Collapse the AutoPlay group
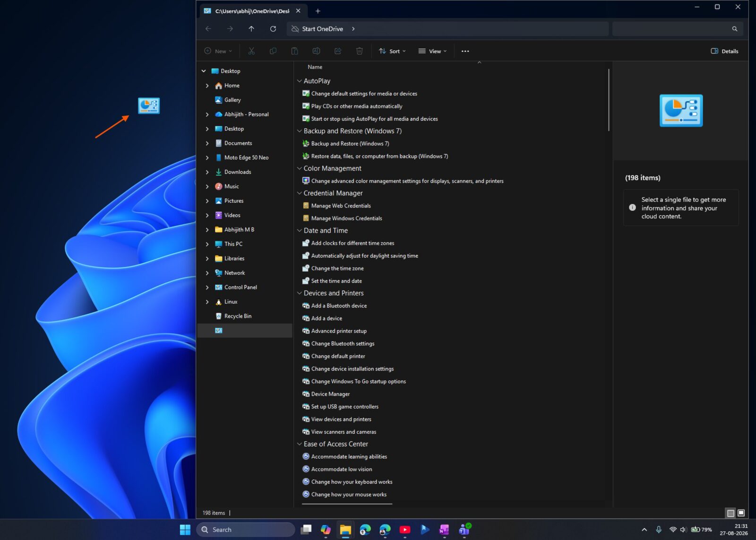This screenshot has width=756, height=540. [299, 81]
